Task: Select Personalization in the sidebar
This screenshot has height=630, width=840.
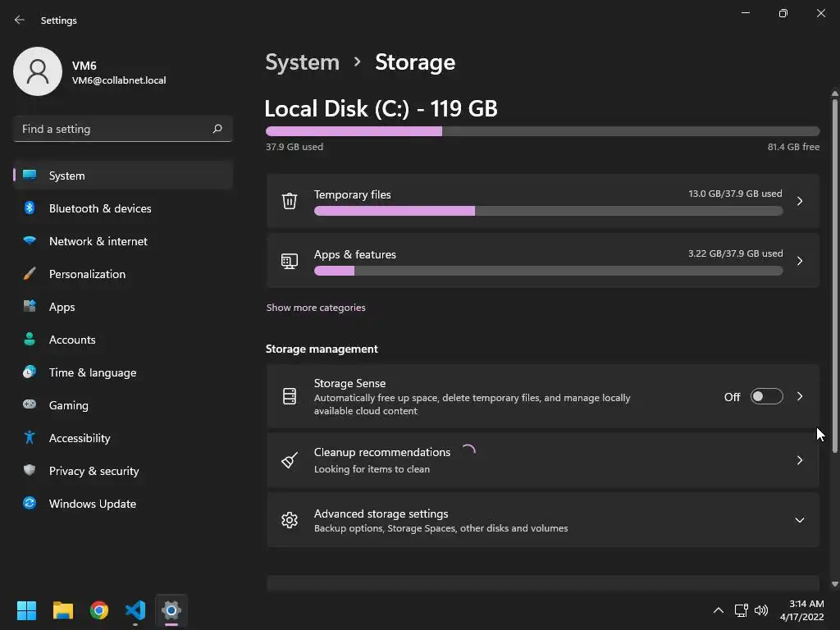Action: pos(87,274)
